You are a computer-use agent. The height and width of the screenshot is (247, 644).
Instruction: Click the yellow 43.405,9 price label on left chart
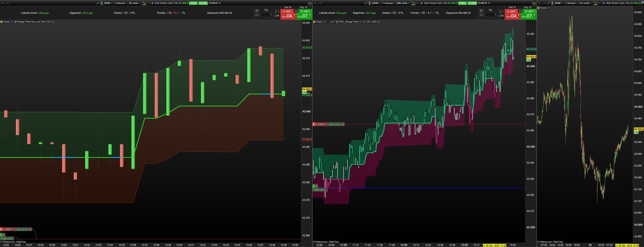[x=307, y=89]
